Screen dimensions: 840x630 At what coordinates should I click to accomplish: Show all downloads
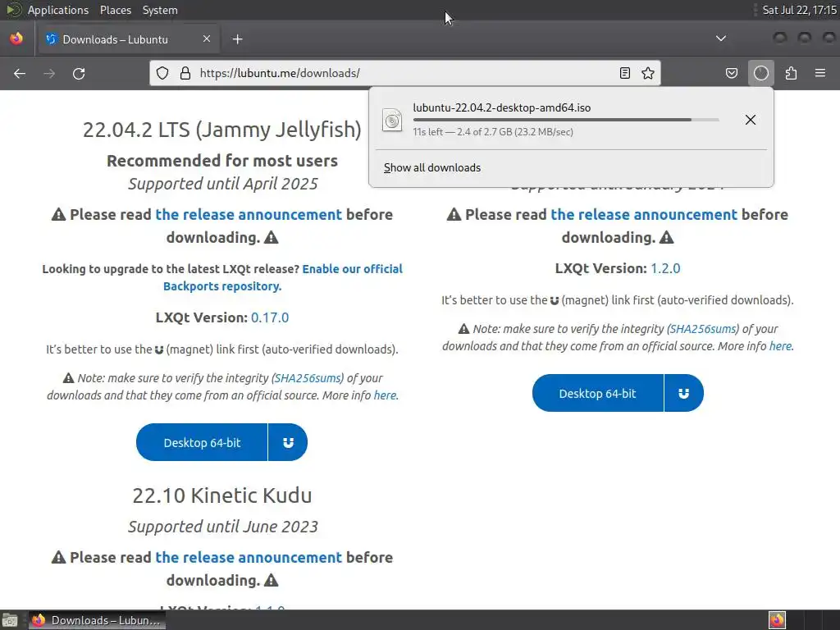click(431, 167)
